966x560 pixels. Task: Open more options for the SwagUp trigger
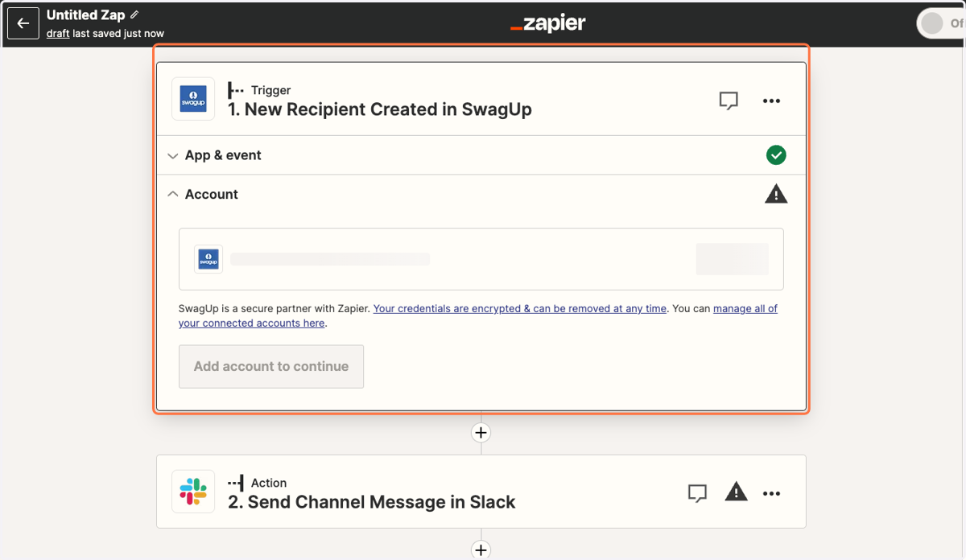[x=771, y=101]
